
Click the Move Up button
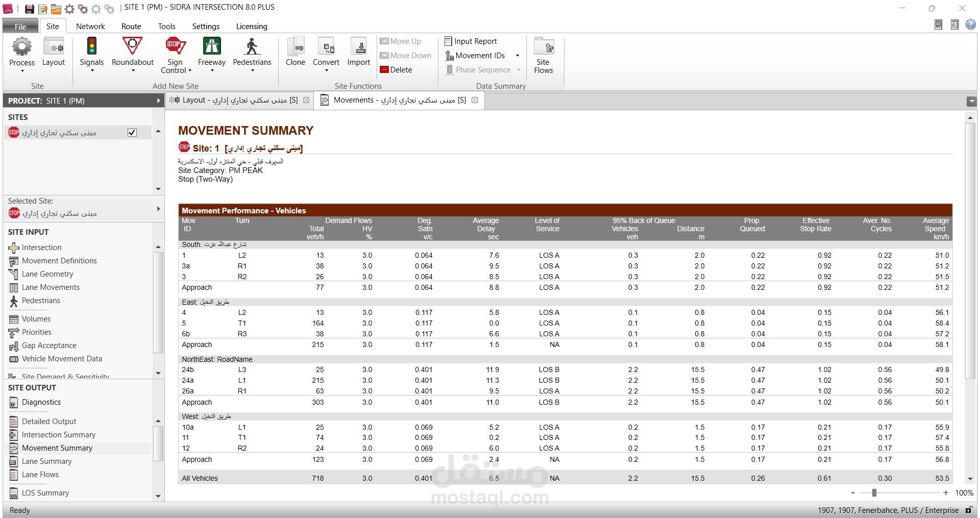(x=401, y=41)
